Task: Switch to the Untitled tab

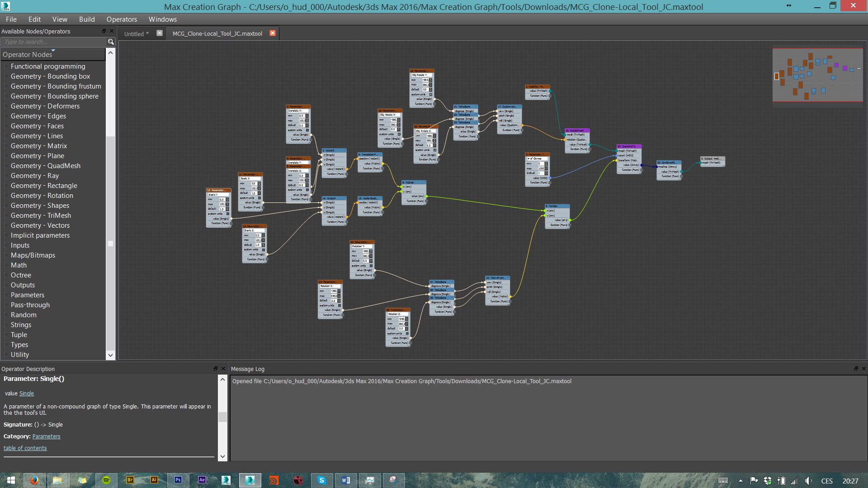Action: point(136,33)
